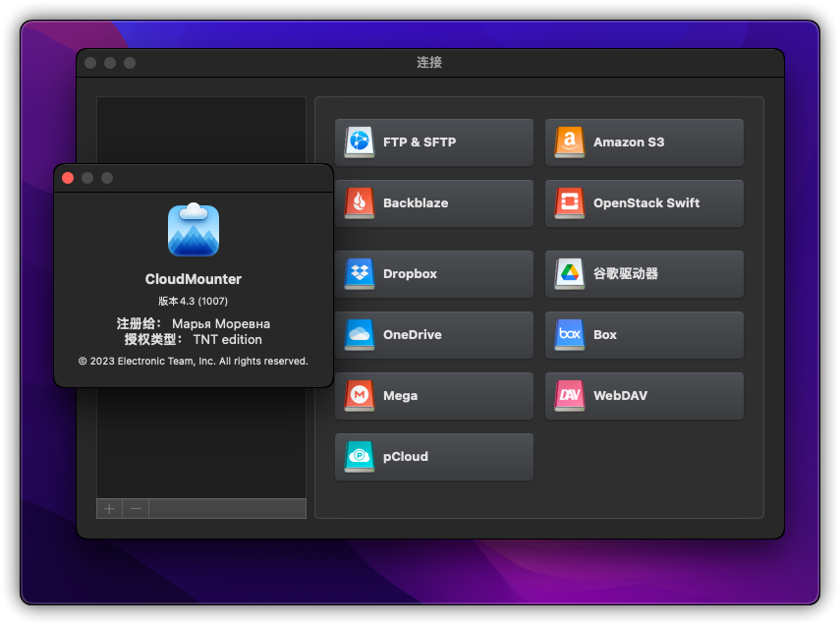Connect to Amazon S3 storage
The width and height of the screenshot is (840, 625).
click(644, 142)
